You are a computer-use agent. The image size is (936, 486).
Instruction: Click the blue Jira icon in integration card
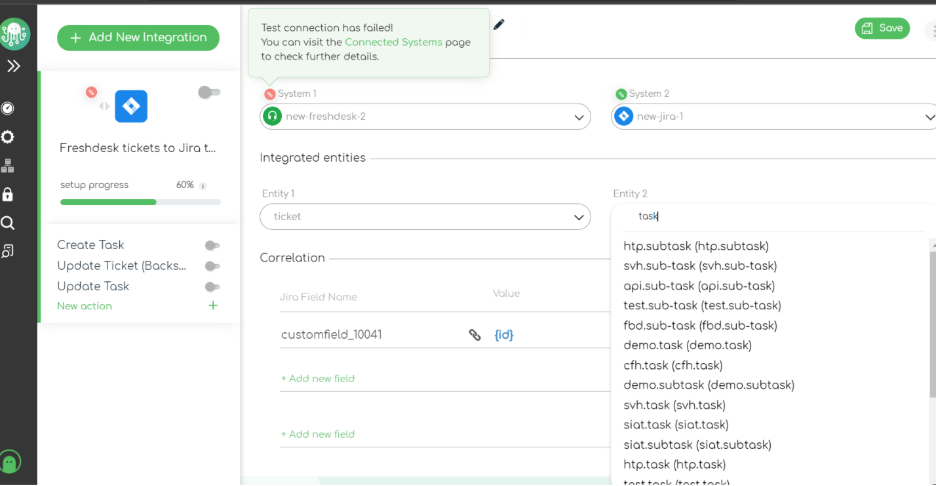pyautogui.click(x=131, y=106)
